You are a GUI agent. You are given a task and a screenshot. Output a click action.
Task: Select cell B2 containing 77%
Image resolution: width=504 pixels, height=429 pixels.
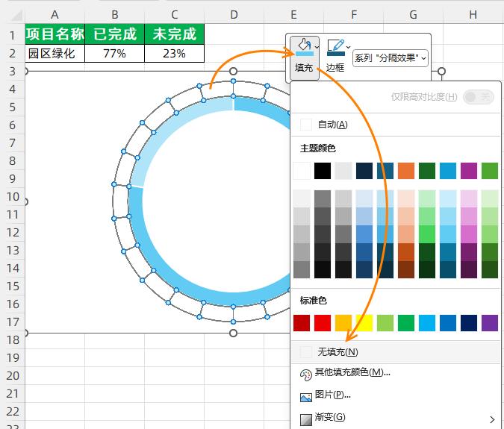click(x=114, y=53)
